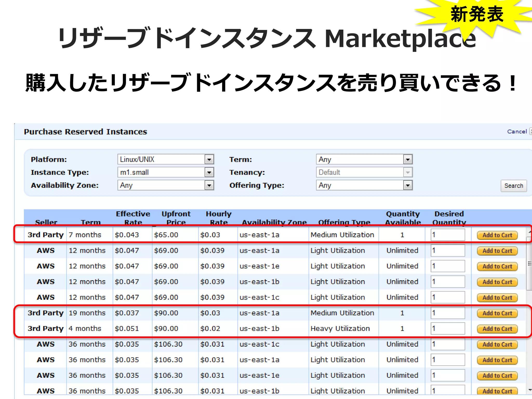
Task: Click the Effective Rate column header
Action: pos(133,218)
